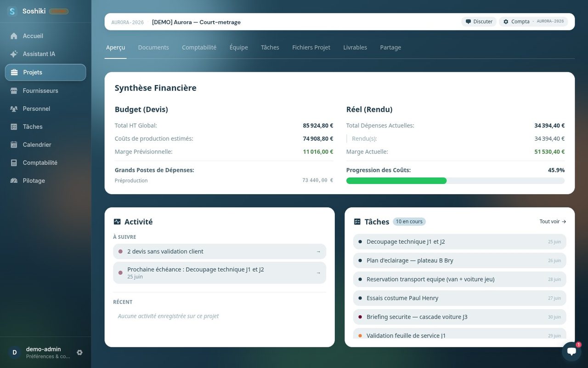Viewport: 588px width, 368px height.
Task: Click the '[DEMO] Aurora — Court-metrage' title
Action: click(x=196, y=22)
